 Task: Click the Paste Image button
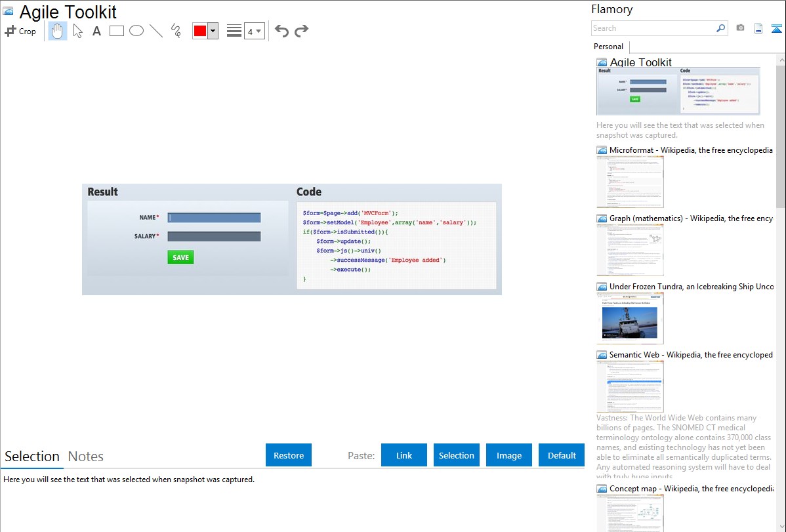point(509,455)
